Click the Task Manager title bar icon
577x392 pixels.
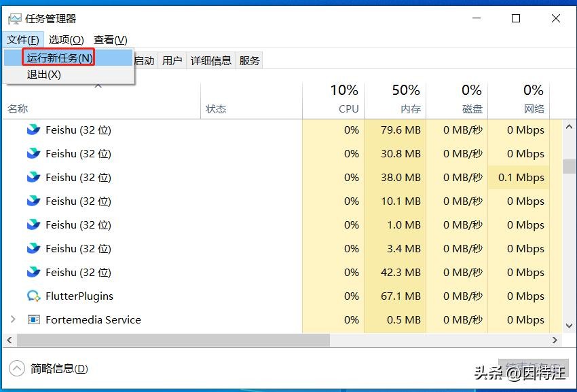(14, 19)
